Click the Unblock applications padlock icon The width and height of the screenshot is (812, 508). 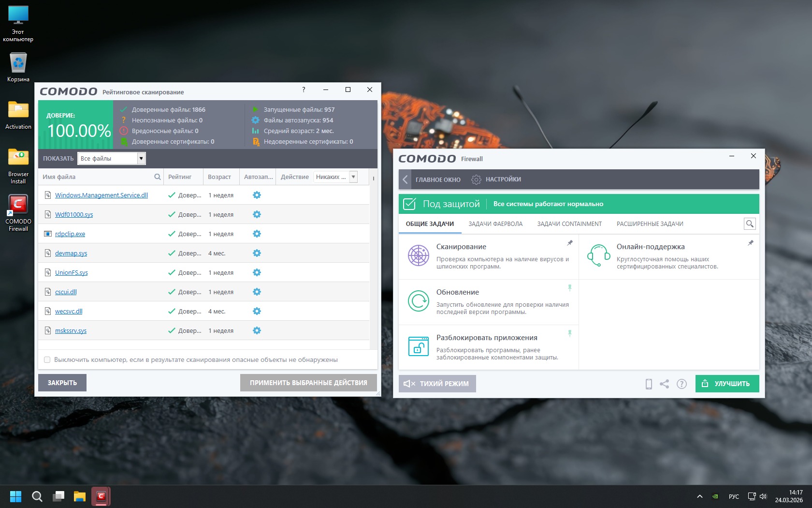[x=418, y=346]
